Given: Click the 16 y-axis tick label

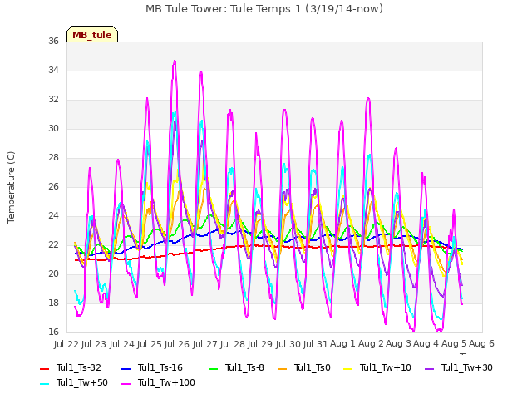Looking at the screenshot, I should (53, 332).
